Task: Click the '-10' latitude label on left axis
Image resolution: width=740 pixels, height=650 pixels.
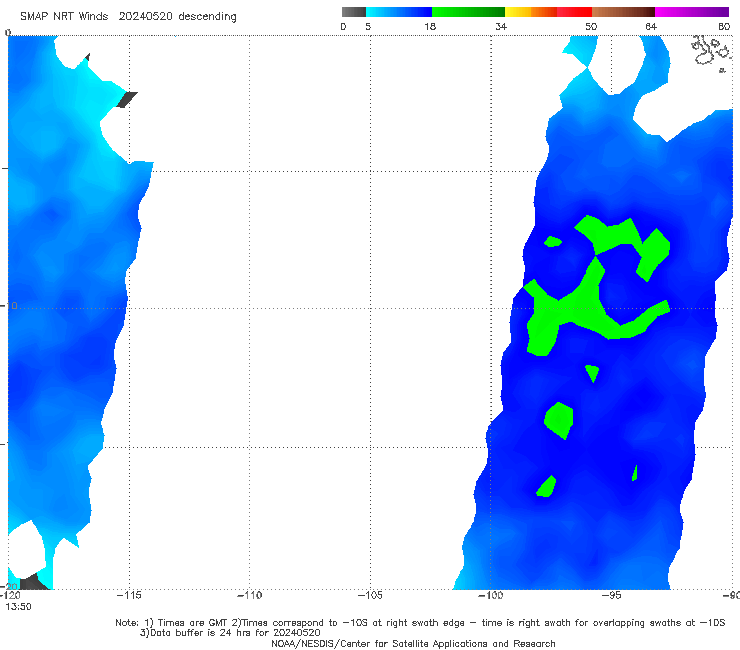Action: coord(9,306)
